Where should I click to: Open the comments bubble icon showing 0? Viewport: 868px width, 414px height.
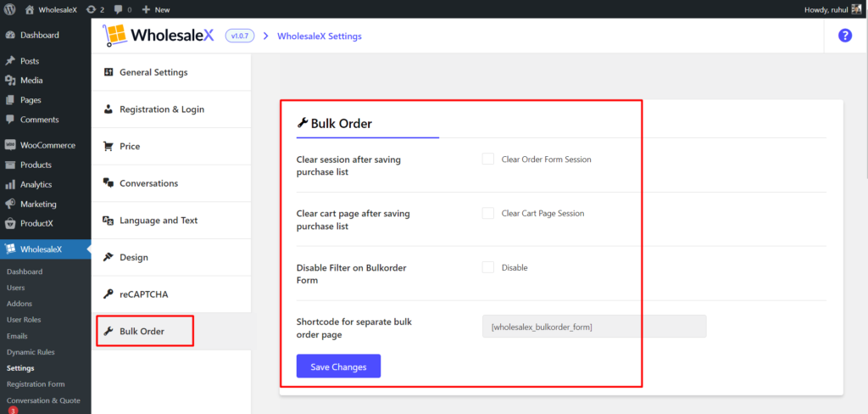(119, 9)
